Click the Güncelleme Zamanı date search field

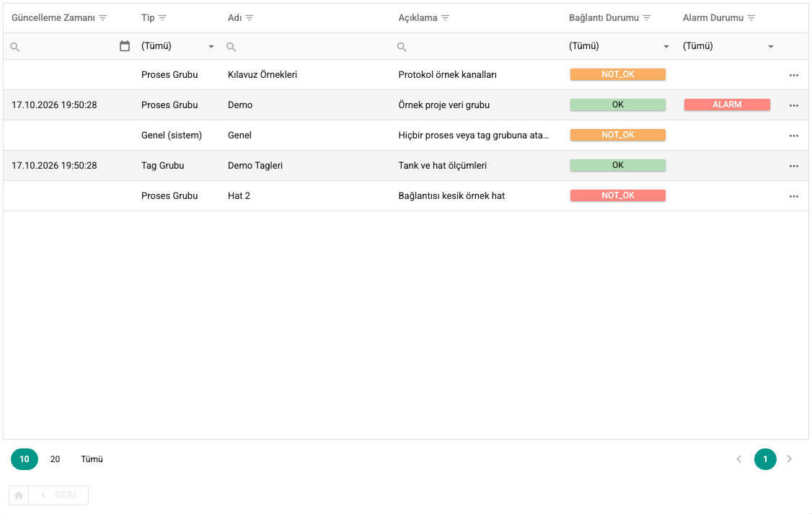69,47
